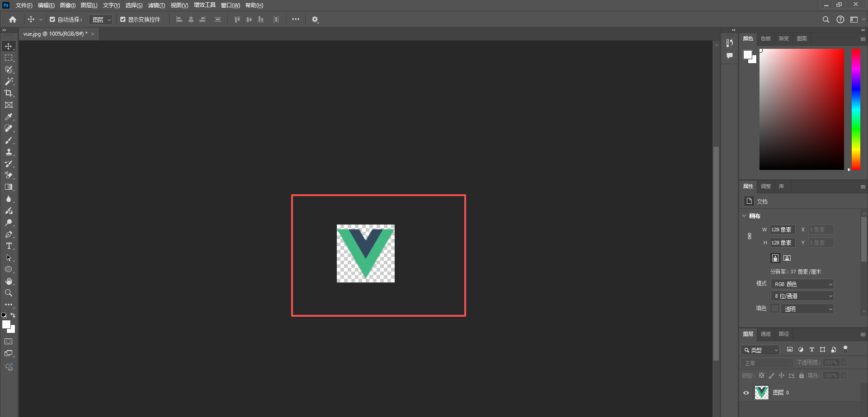Select the Horizontal Type tool
The image size is (868, 417).
pos(9,246)
